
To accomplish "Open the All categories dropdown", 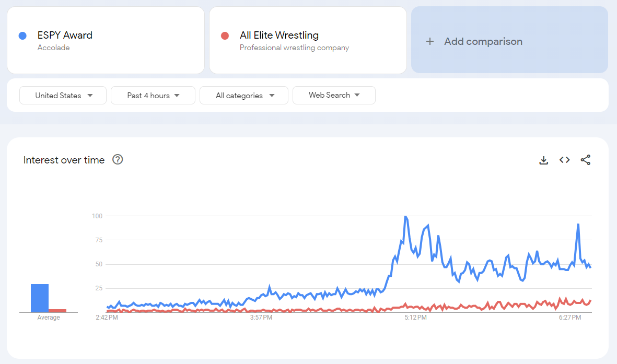I will 244,96.
